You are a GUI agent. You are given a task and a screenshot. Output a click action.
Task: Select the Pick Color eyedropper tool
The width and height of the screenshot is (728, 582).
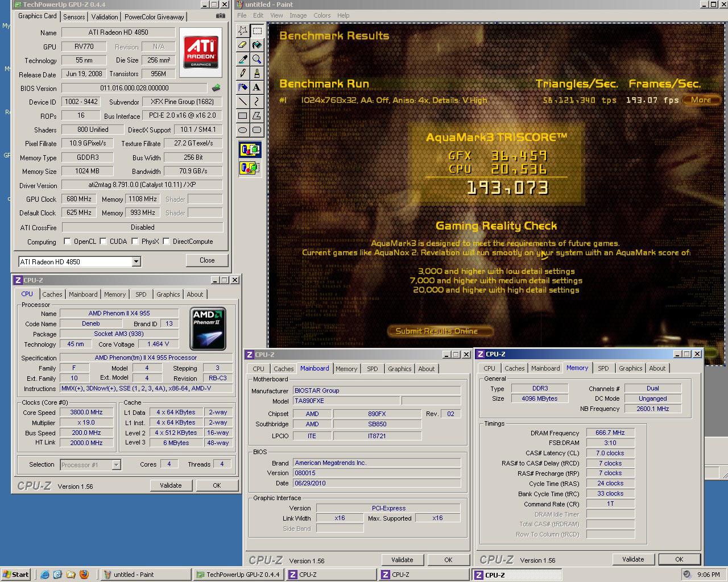[x=243, y=59]
